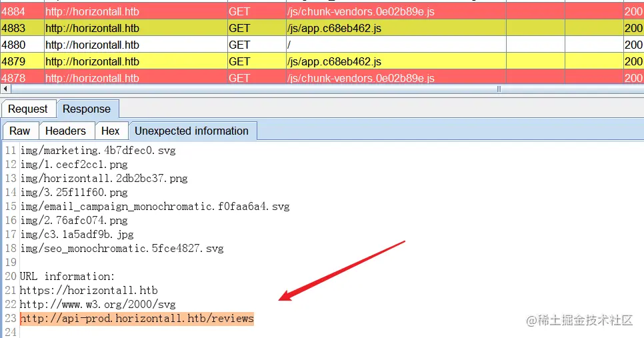644x338 pixels.
Task: Click line 14 img/3.25f11f60.png
Action: pos(75,193)
